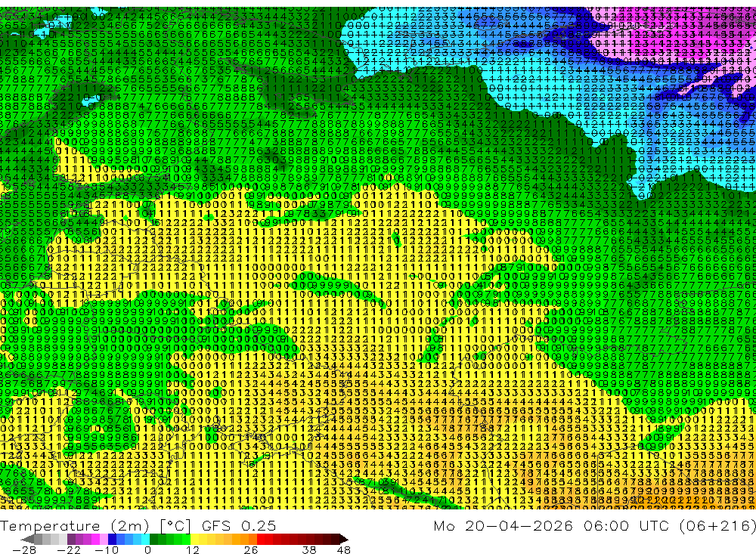Click the 'Mo 20-04-2026 06:00 UTC (06+216)' timestamp

point(594,525)
